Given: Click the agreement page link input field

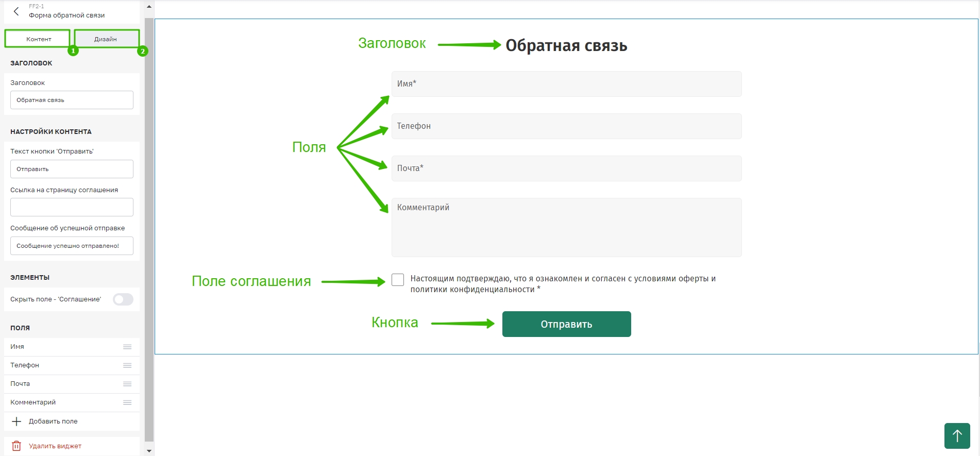Looking at the screenshot, I should coord(72,207).
